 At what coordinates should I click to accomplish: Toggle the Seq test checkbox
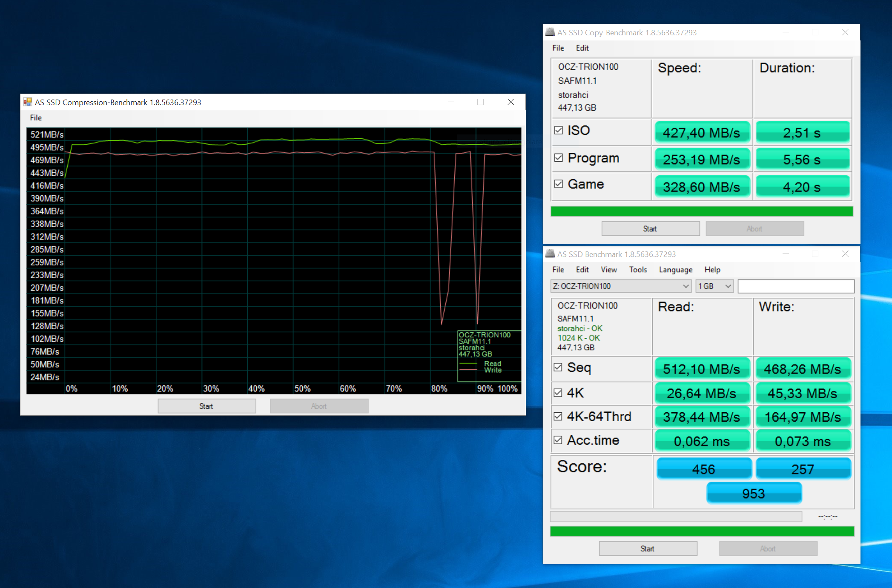558,367
